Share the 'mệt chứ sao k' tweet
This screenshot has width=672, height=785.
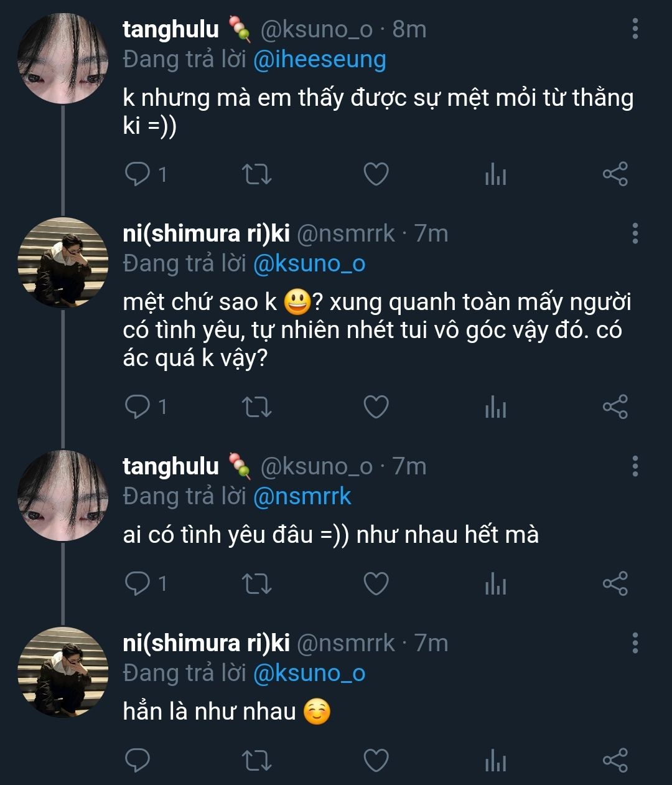point(615,407)
